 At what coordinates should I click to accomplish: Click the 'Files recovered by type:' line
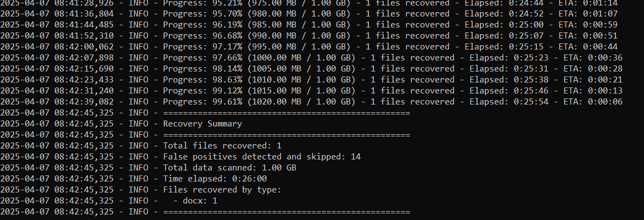pos(222,190)
